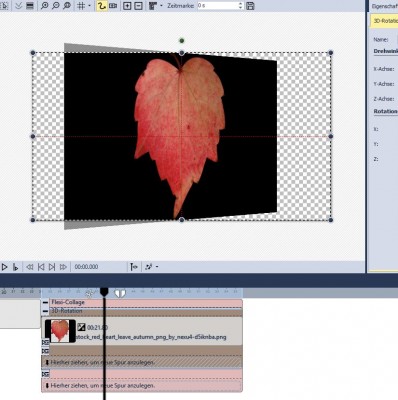Click the white shield marker on ruler

120,293
